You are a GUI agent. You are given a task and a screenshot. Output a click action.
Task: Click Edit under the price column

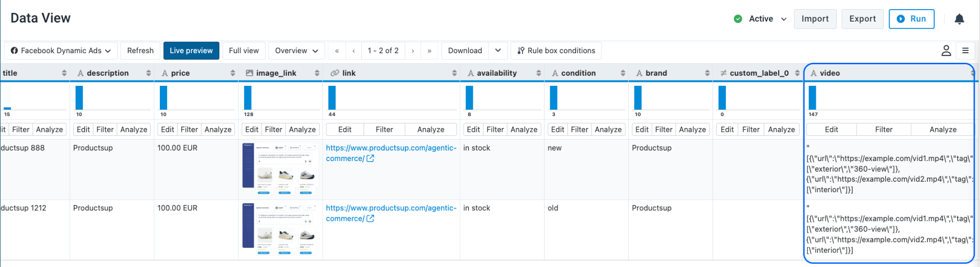click(x=167, y=129)
